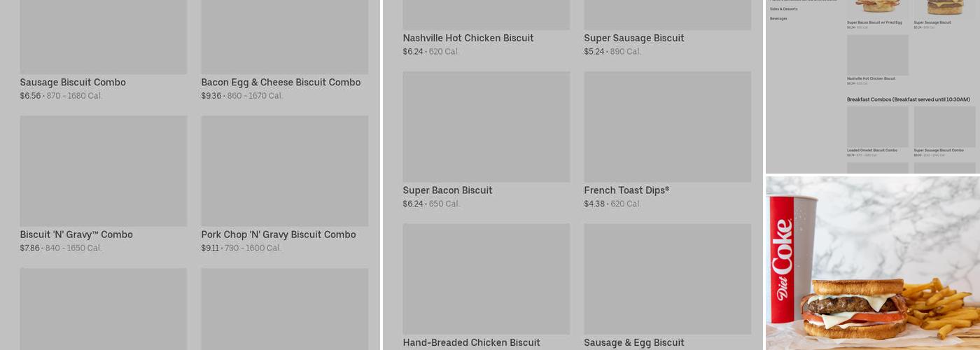Viewport: 980px width, 350px height.
Task: Open the French Toast Dips image tile
Action: point(668,127)
